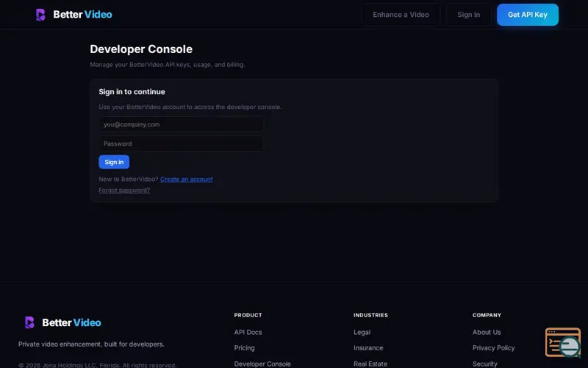Open Privacy Policy footer link
The image size is (588, 368).
click(x=493, y=348)
